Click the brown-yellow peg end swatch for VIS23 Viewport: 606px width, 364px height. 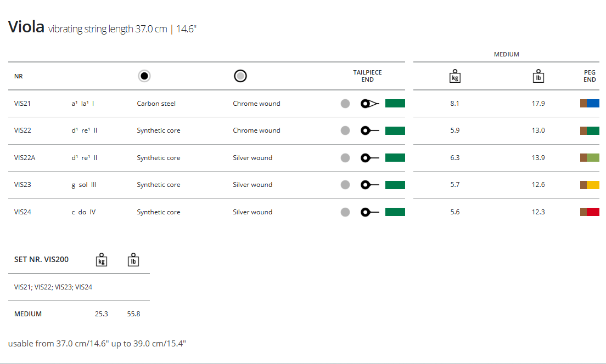[590, 185]
